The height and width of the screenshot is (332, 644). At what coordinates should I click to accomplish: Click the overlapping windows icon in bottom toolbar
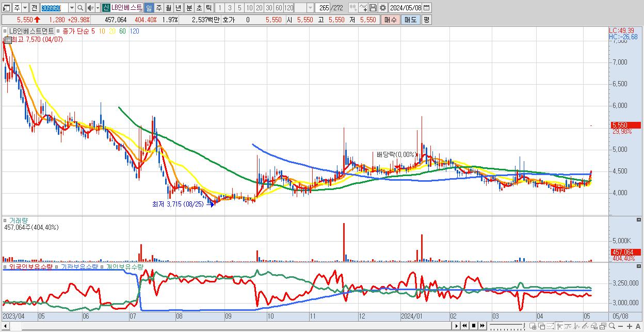coord(541,326)
